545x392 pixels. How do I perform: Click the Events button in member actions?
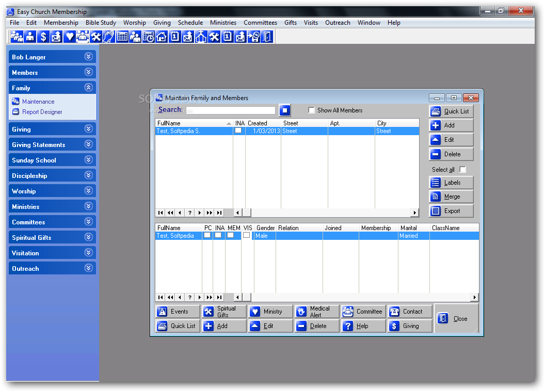(x=178, y=312)
